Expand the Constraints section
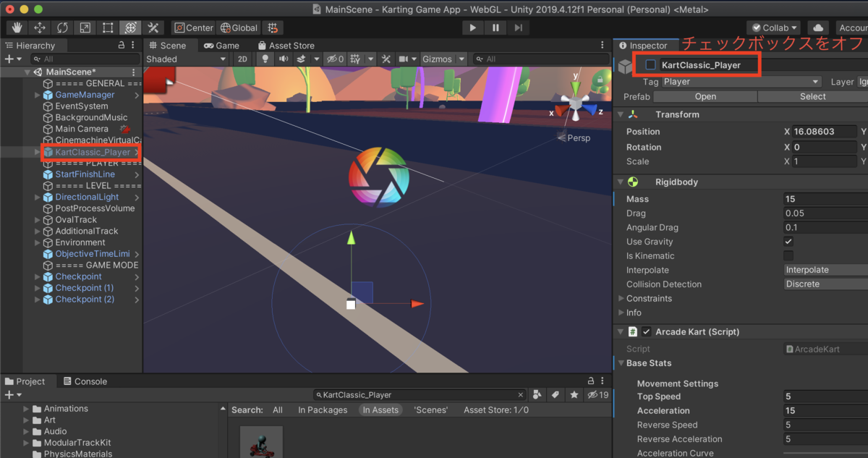The width and height of the screenshot is (868, 458). [x=621, y=298]
